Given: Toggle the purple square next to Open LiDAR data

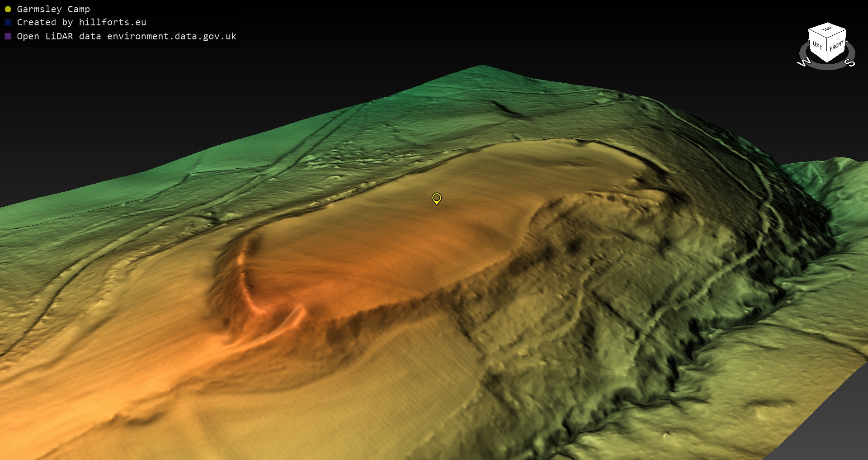Looking at the screenshot, I should click(x=8, y=36).
